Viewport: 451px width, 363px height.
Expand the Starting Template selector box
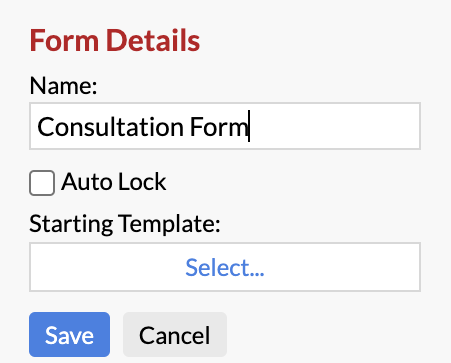pos(225,267)
